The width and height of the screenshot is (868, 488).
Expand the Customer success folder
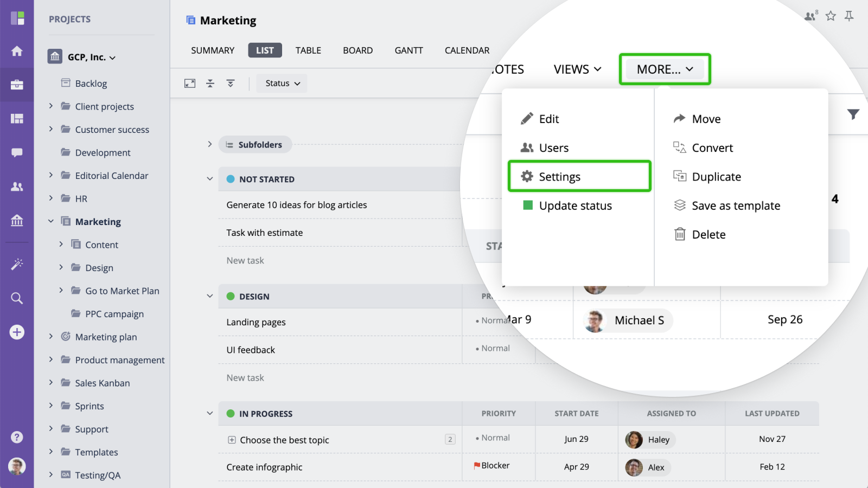click(51, 129)
